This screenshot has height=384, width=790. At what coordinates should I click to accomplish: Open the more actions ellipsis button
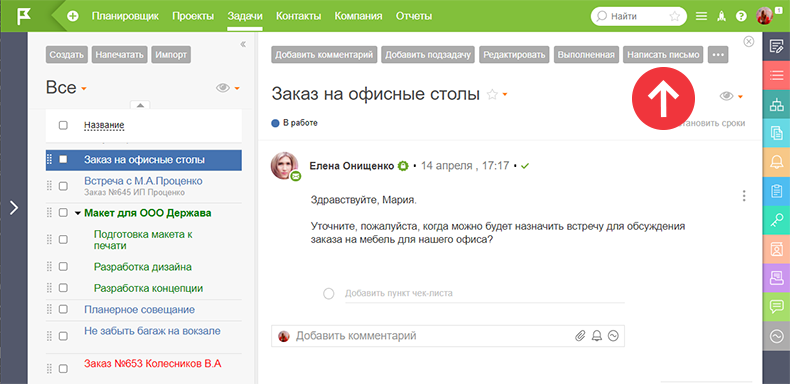(x=718, y=55)
